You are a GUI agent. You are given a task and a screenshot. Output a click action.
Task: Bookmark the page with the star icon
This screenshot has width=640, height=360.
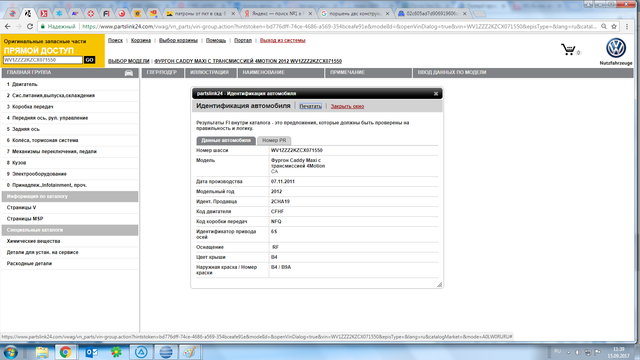click(613, 26)
